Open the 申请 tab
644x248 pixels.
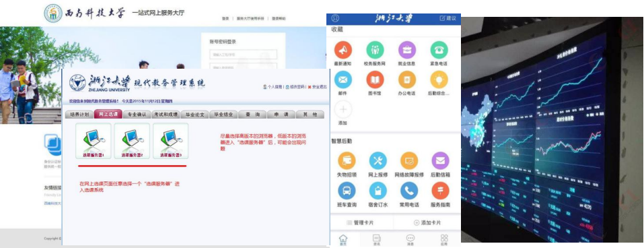click(281, 115)
